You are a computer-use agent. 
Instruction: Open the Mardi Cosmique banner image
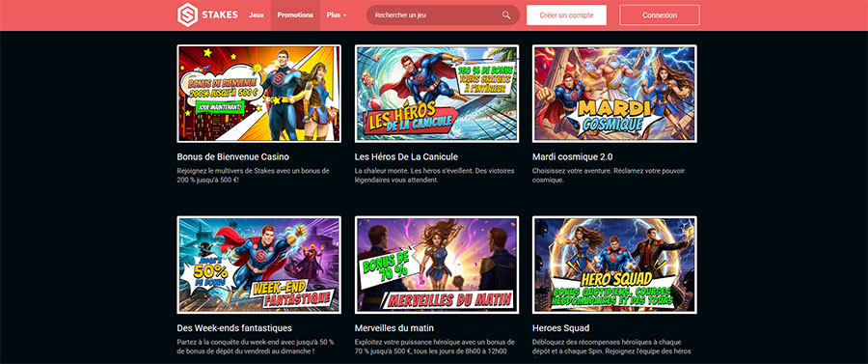pyautogui.click(x=614, y=94)
